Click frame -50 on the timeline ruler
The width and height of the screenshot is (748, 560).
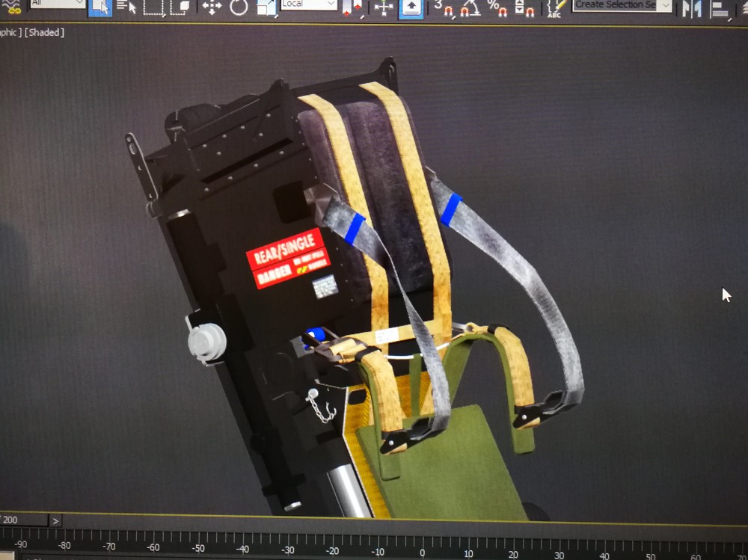pyautogui.click(x=198, y=549)
